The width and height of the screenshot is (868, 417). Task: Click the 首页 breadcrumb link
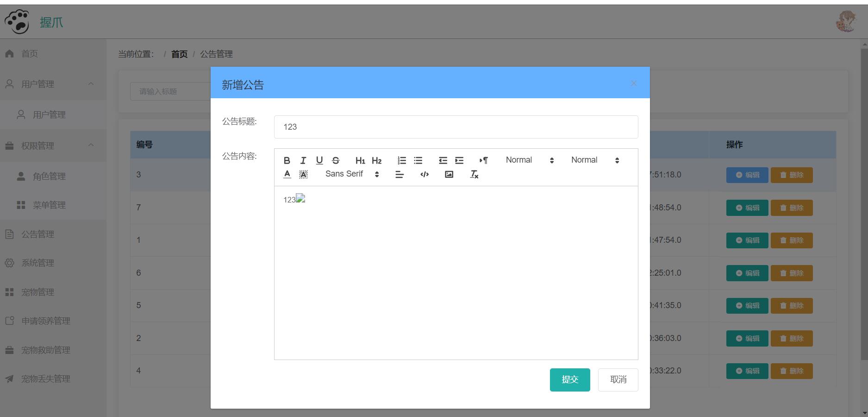click(x=179, y=54)
